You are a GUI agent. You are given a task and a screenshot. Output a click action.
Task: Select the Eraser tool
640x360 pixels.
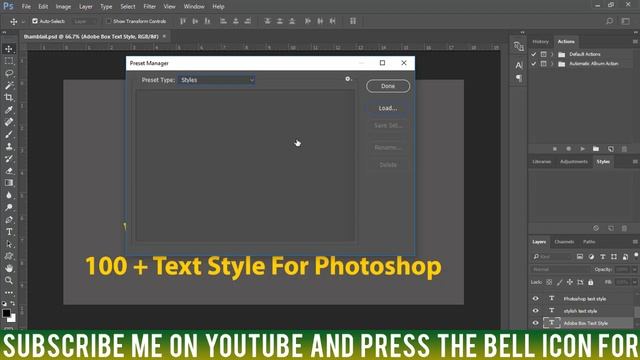coord(9,171)
